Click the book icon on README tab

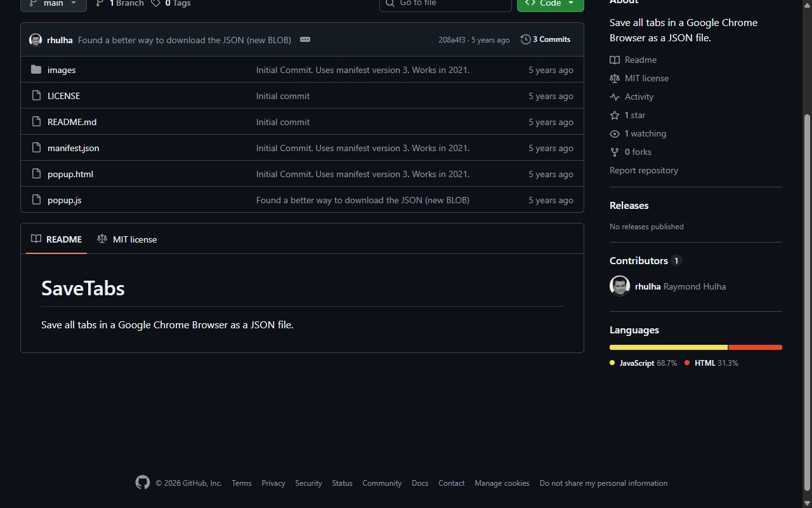(36, 239)
